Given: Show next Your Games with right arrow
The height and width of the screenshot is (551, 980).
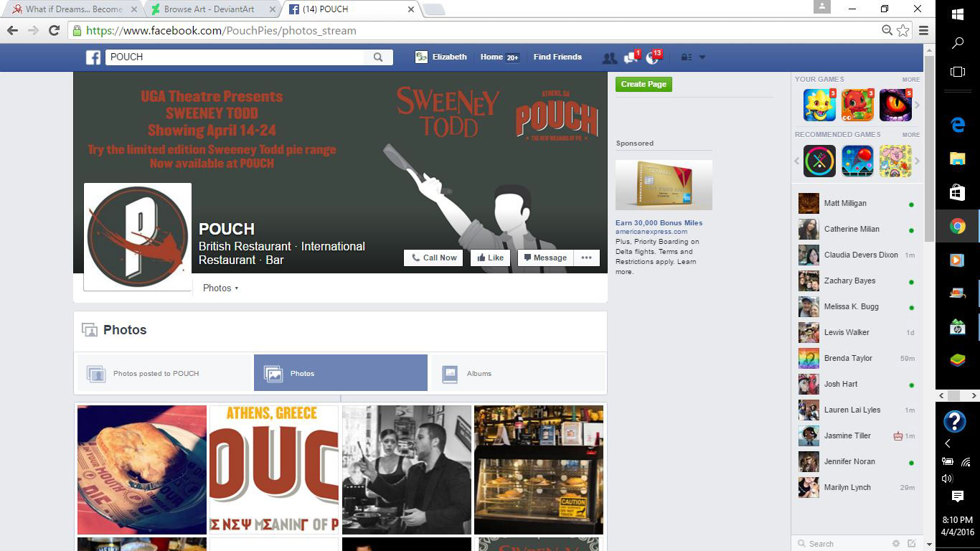Looking at the screenshot, I should click(x=917, y=105).
